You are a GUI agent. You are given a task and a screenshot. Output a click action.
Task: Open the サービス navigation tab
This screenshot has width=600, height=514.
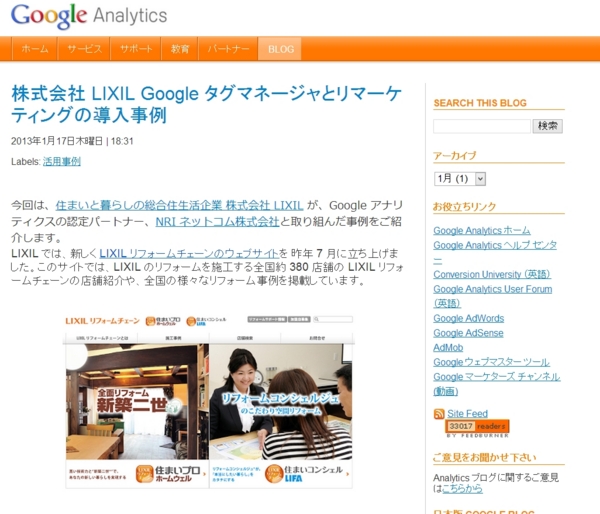click(x=84, y=49)
